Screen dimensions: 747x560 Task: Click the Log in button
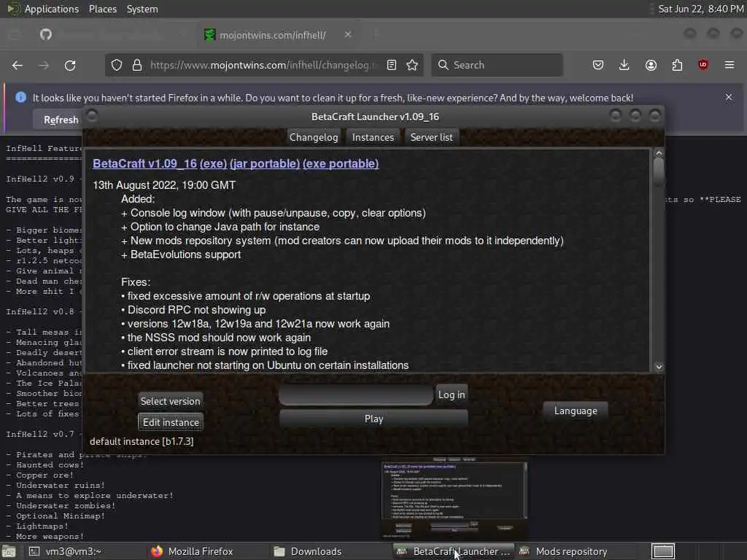[x=451, y=394]
